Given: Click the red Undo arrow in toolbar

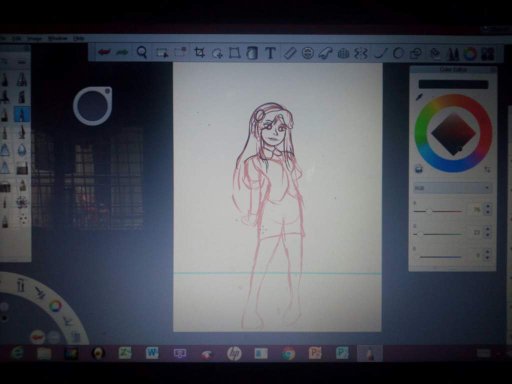Looking at the screenshot, I should tap(104, 52).
